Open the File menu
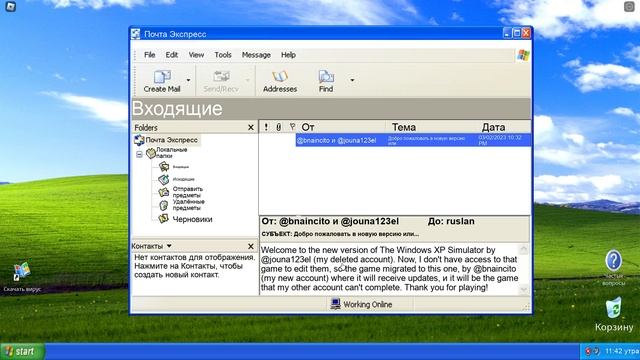 pyautogui.click(x=149, y=55)
